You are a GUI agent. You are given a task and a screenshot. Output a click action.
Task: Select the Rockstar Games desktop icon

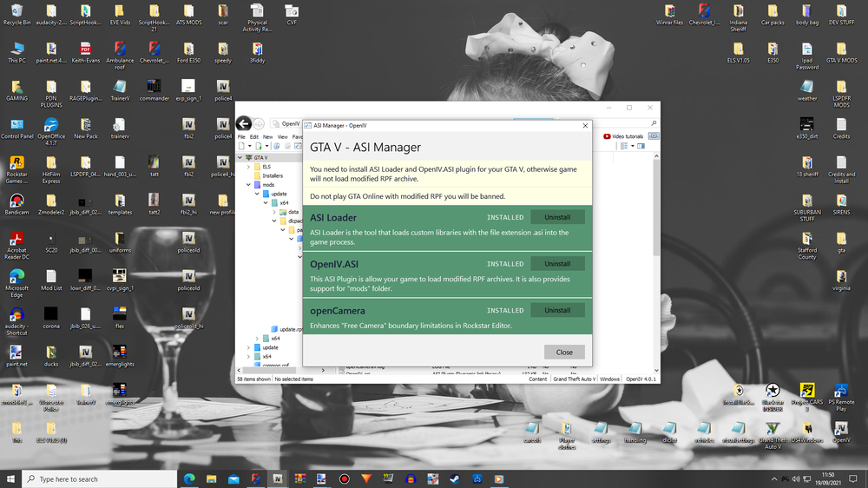coord(16,169)
